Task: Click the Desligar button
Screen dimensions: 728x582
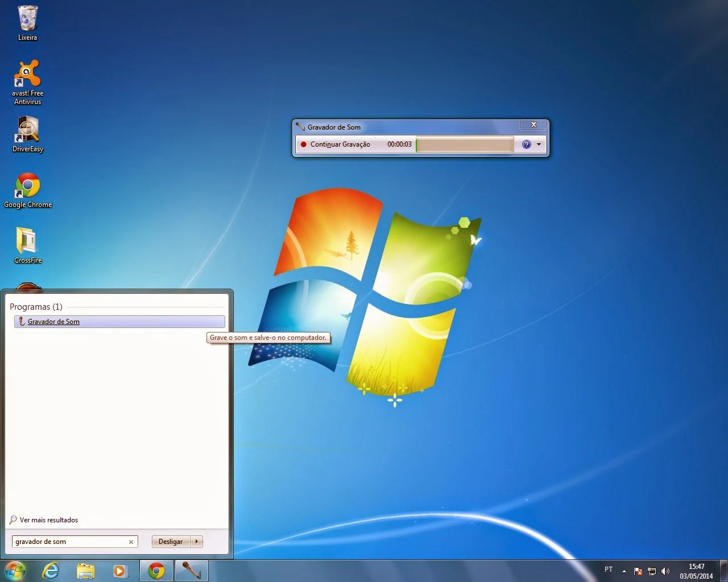Action: [171, 542]
